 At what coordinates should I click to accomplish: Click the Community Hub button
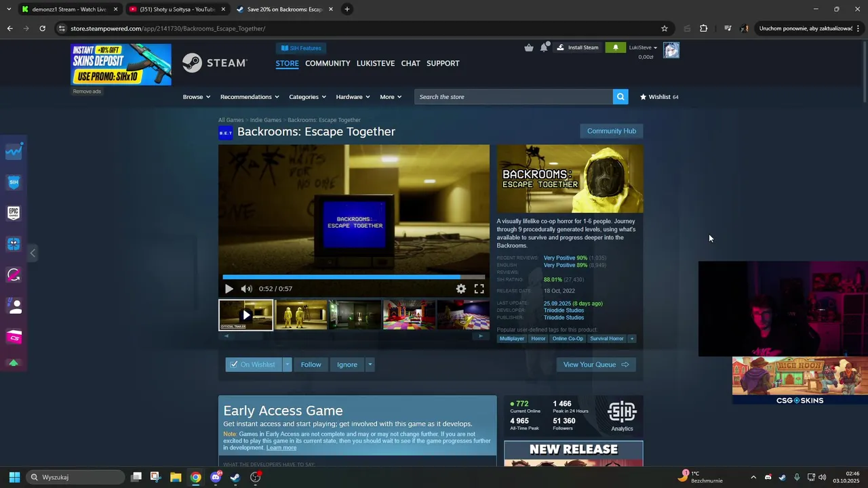pyautogui.click(x=612, y=131)
